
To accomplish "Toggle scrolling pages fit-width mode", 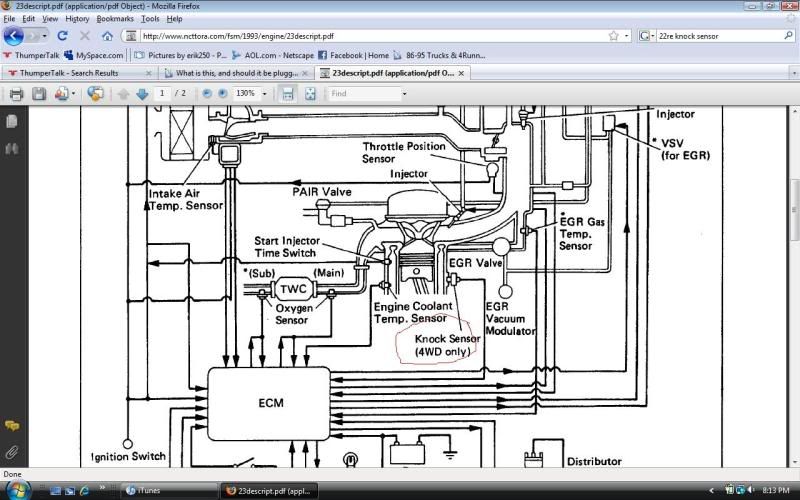I will tap(288, 93).
